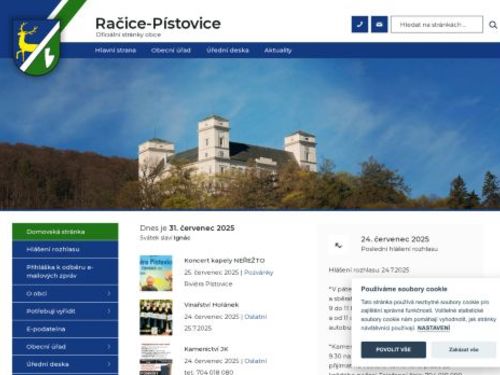Open sidebar Obecní úřad item

point(65,347)
